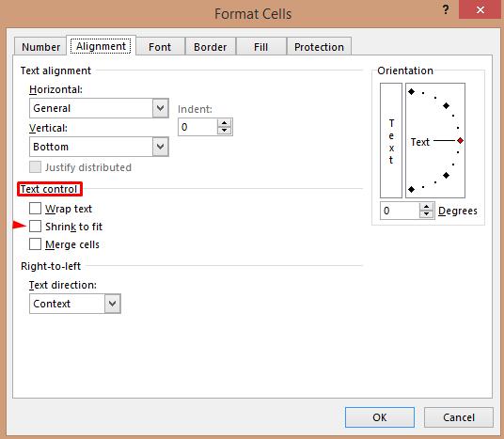The height and width of the screenshot is (439, 504).
Task: Increase Indent with the up spinner arrow
Action: (x=224, y=123)
